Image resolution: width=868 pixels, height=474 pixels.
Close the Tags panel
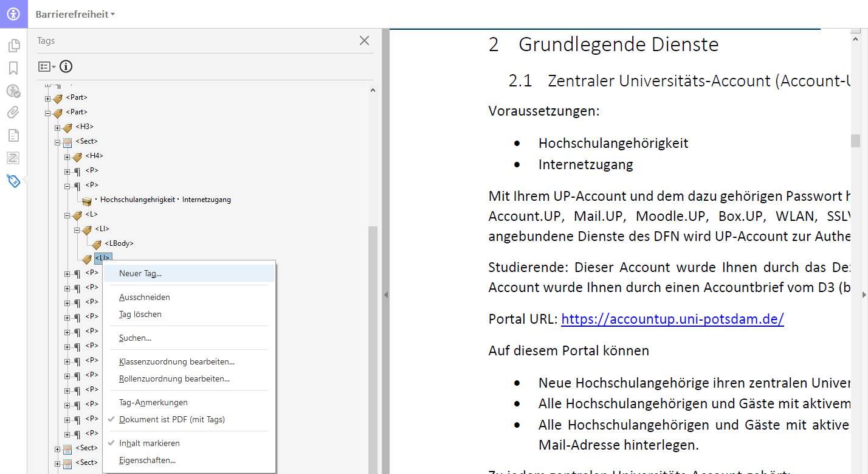pyautogui.click(x=364, y=41)
